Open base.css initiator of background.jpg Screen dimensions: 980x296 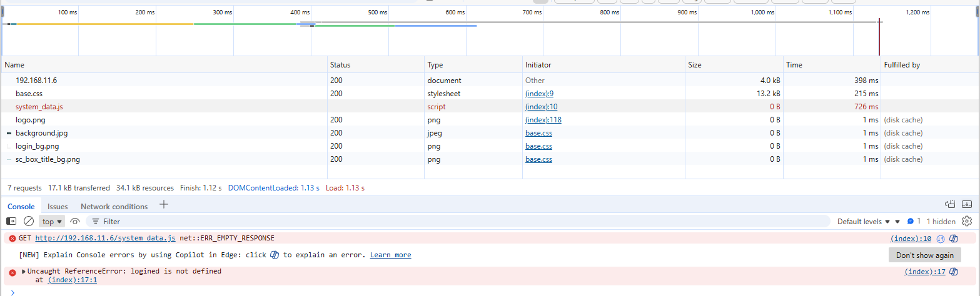pos(538,133)
